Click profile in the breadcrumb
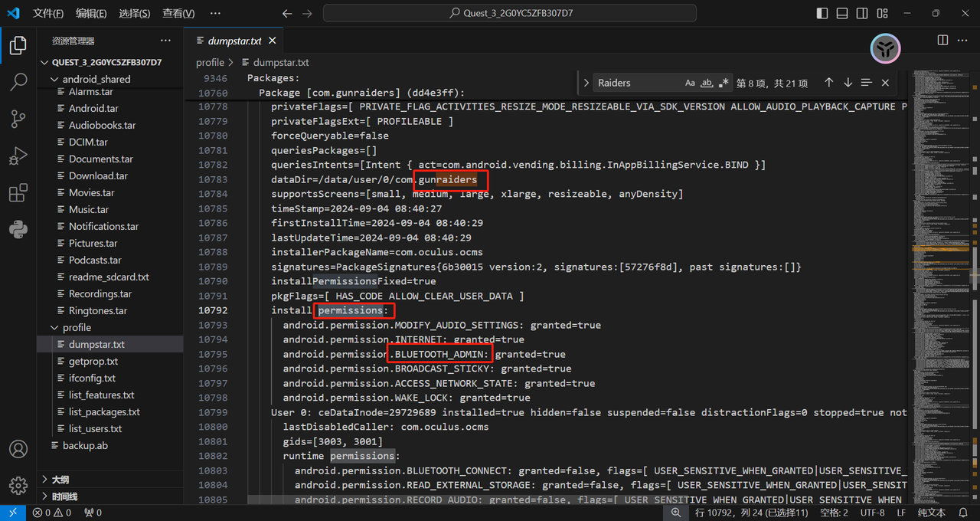 pos(210,63)
